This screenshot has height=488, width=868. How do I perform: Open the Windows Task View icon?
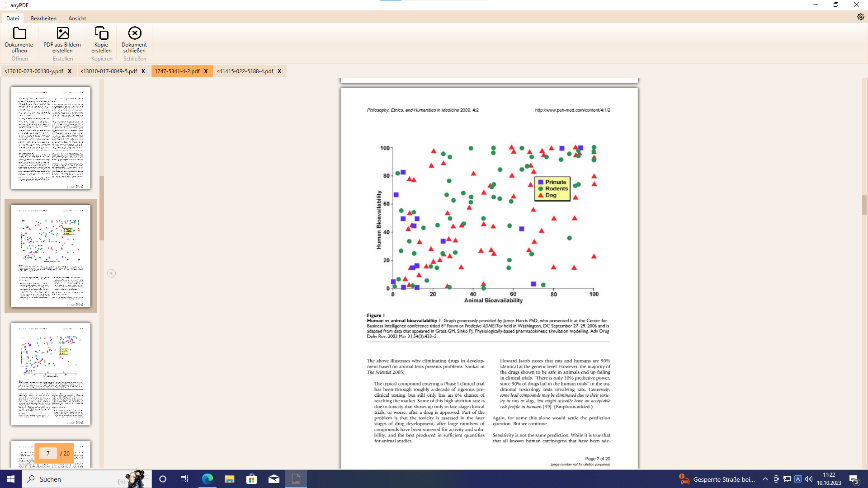click(x=184, y=479)
